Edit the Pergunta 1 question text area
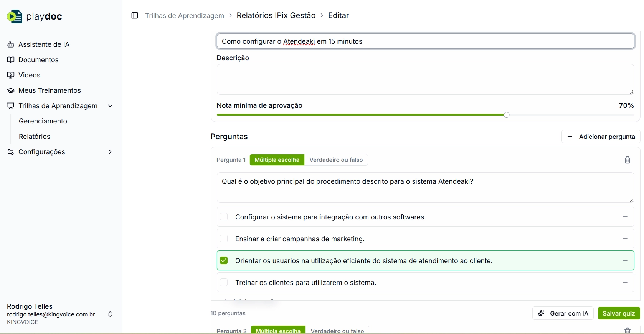This screenshot has height=334, width=644. (425, 188)
